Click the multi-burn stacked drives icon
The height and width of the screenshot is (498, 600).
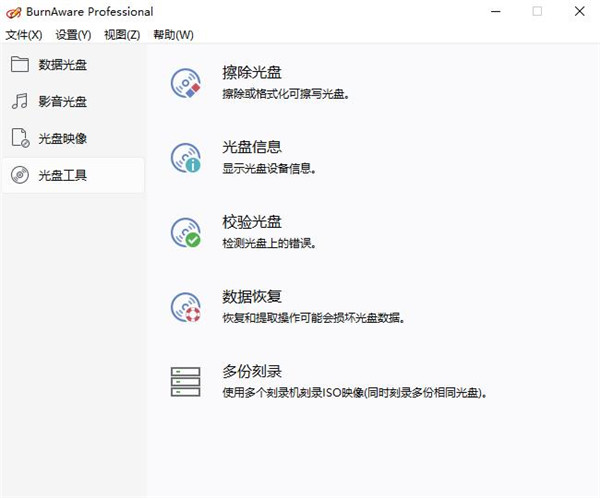point(186,382)
